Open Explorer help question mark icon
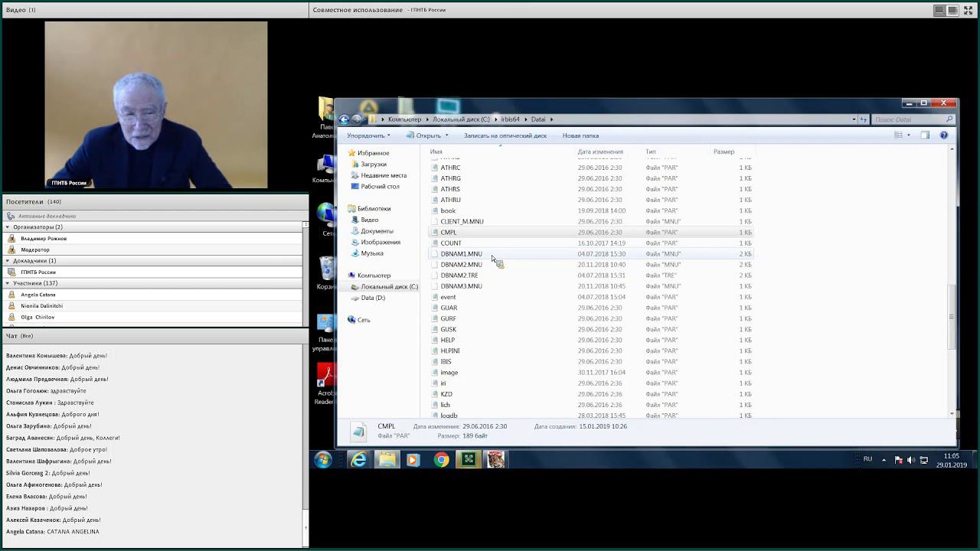The width and height of the screenshot is (980, 551). [x=944, y=135]
